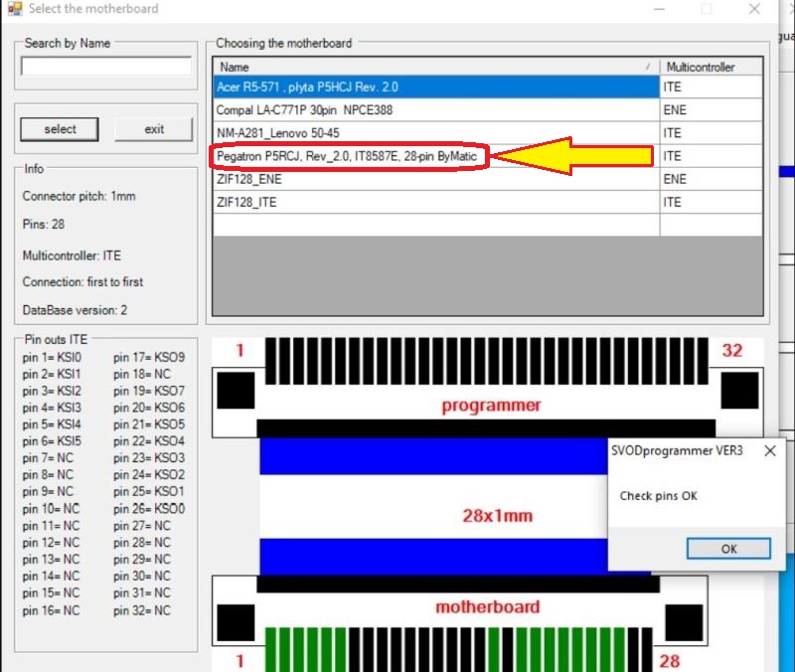Screen dimensions: 795x672
Task: Click the 'pin 25= KSO1' pinout entry
Action: 148,492
